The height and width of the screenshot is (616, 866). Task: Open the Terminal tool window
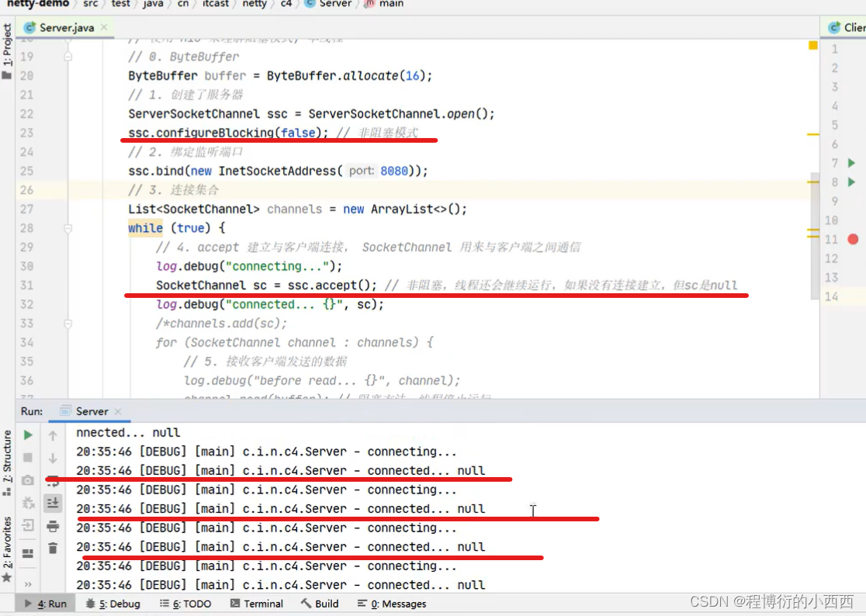pos(257,604)
